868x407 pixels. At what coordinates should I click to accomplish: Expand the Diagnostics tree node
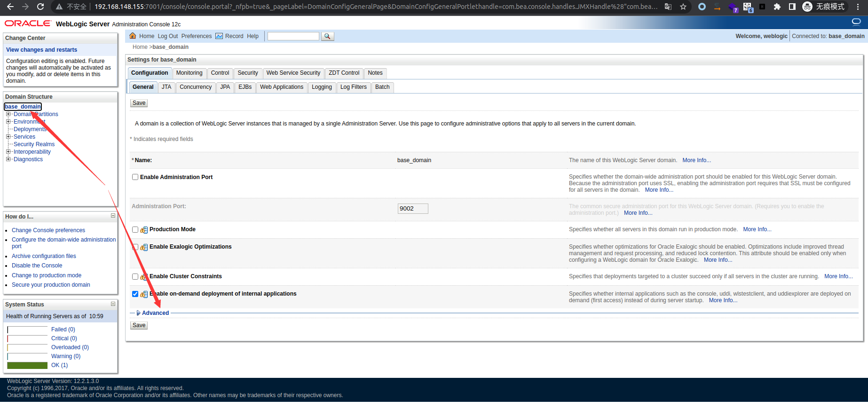click(x=8, y=159)
